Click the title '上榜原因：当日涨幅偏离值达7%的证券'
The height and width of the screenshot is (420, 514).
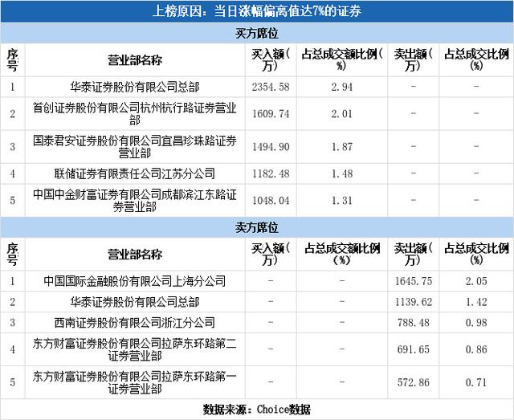coord(257,11)
